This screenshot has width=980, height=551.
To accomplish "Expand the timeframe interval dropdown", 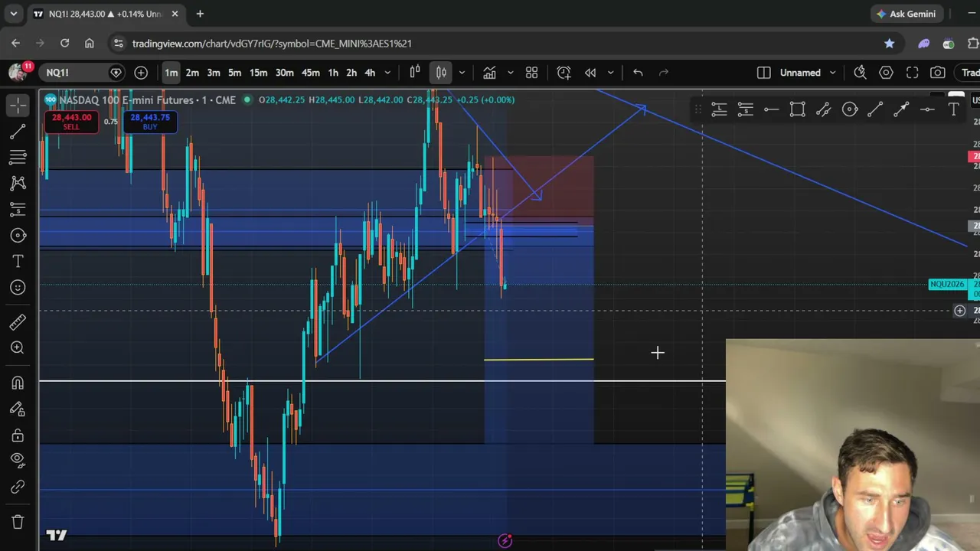I will (387, 73).
